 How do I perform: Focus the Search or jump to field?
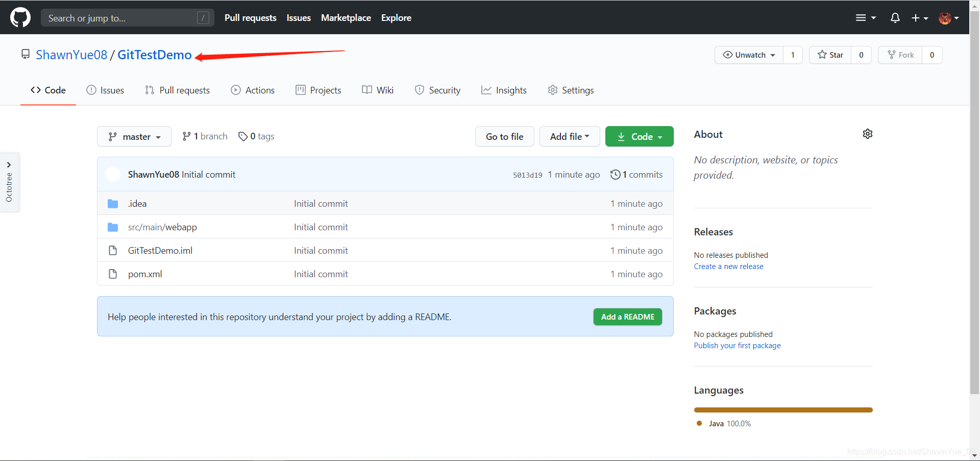[127, 18]
